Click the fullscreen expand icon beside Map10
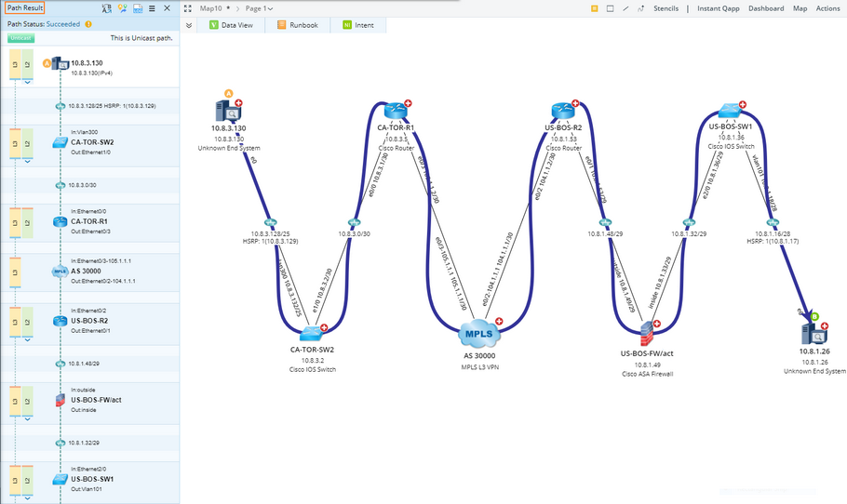Viewport: 847px width, 504px height. tap(187, 8)
